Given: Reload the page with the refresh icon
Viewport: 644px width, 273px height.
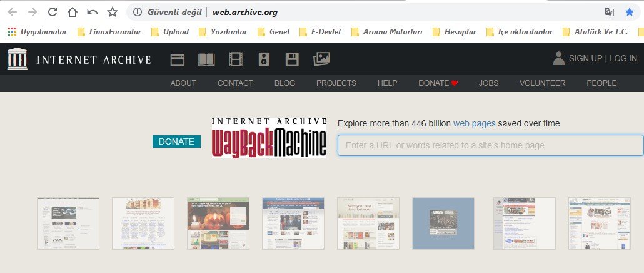Looking at the screenshot, I should pos(52,12).
